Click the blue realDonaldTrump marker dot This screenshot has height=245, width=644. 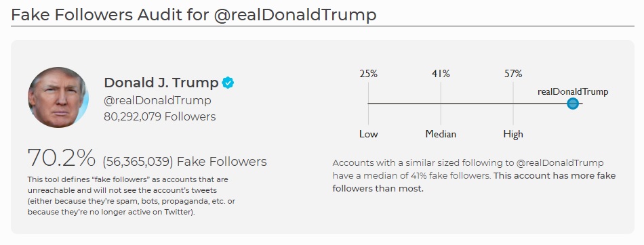pos(573,104)
